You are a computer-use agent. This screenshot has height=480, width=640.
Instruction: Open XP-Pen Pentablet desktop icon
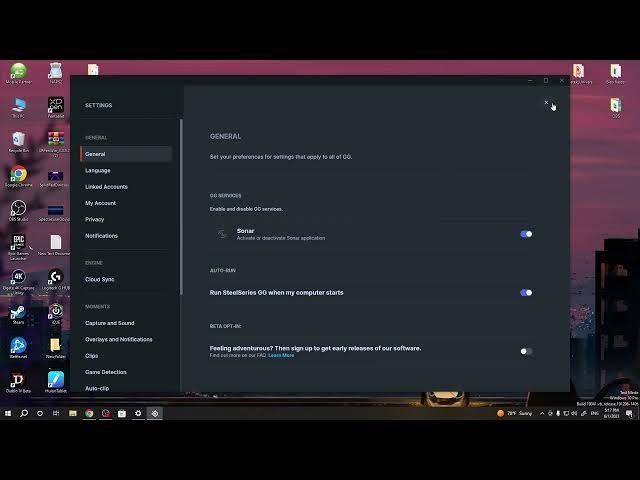(56, 107)
